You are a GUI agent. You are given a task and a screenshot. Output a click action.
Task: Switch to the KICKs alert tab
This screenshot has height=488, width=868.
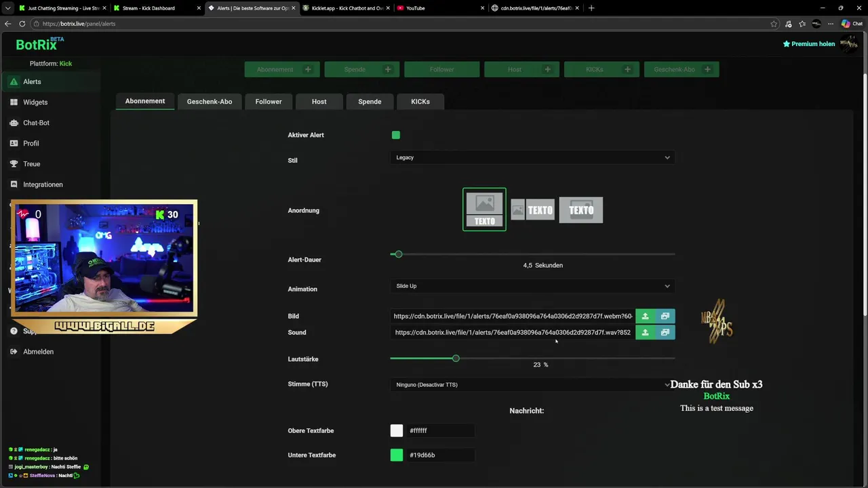420,102
